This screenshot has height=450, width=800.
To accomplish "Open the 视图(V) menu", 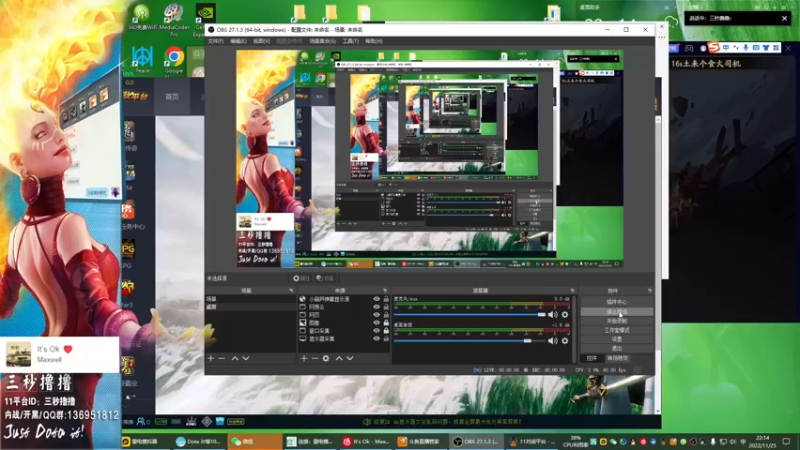I will 261,41.
